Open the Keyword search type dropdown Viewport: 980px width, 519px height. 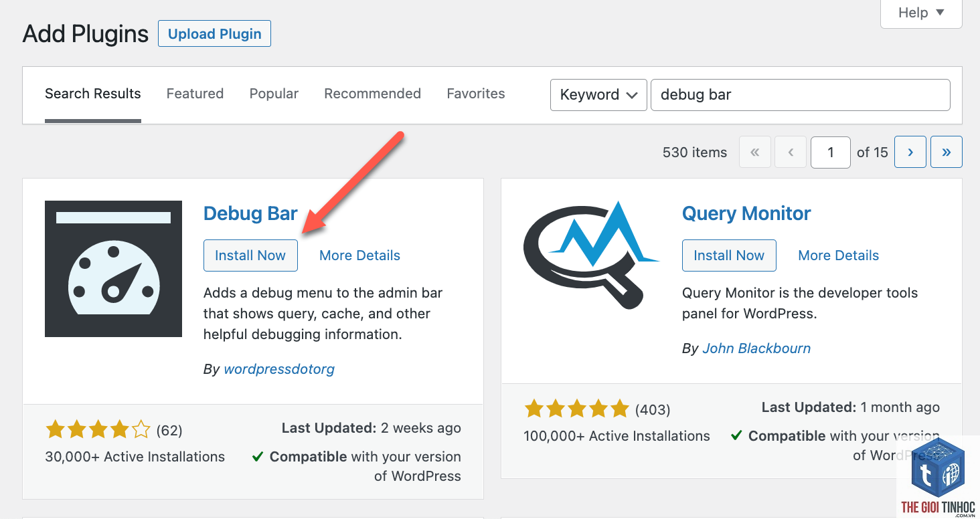(598, 94)
